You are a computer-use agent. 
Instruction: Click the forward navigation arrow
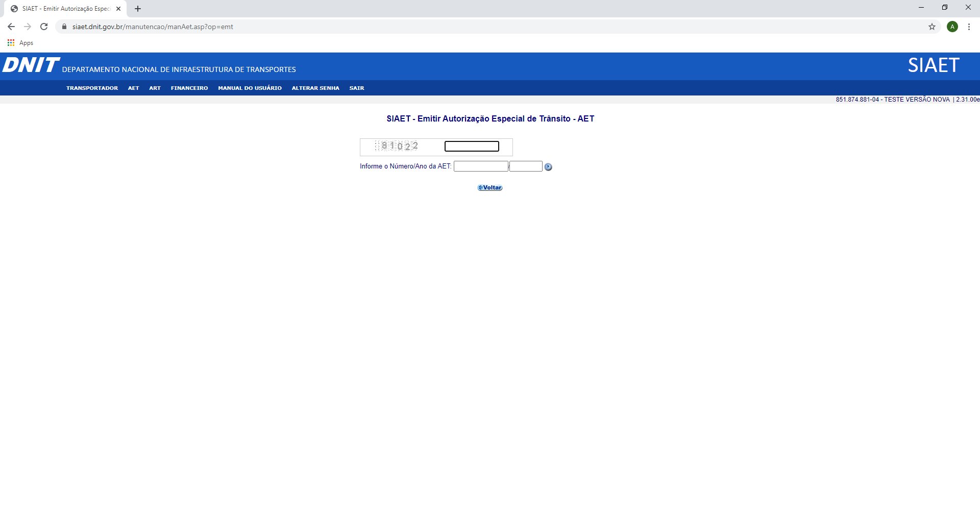(27, 26)
